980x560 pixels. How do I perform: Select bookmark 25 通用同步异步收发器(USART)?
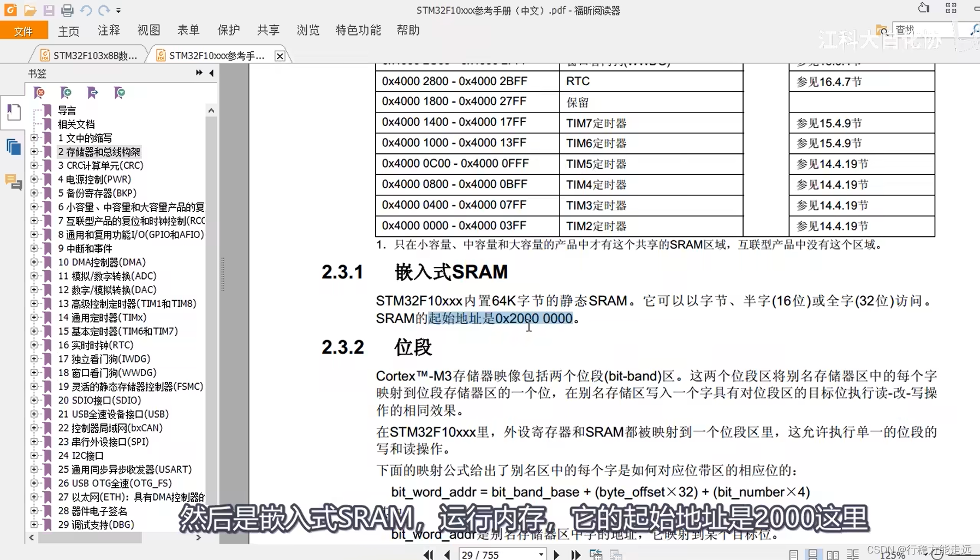pyautogui.click(x=124, y=469)
